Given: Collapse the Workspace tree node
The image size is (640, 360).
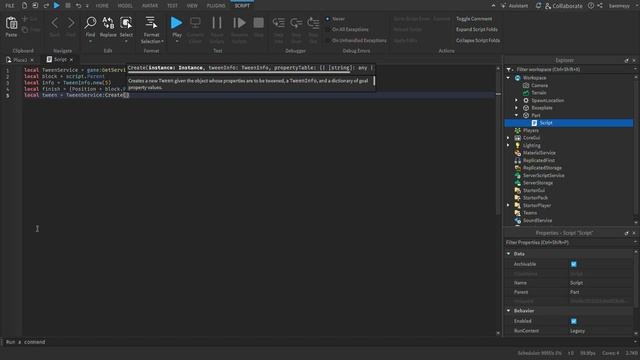Looking at the screenshot, I should coord(508,78).
